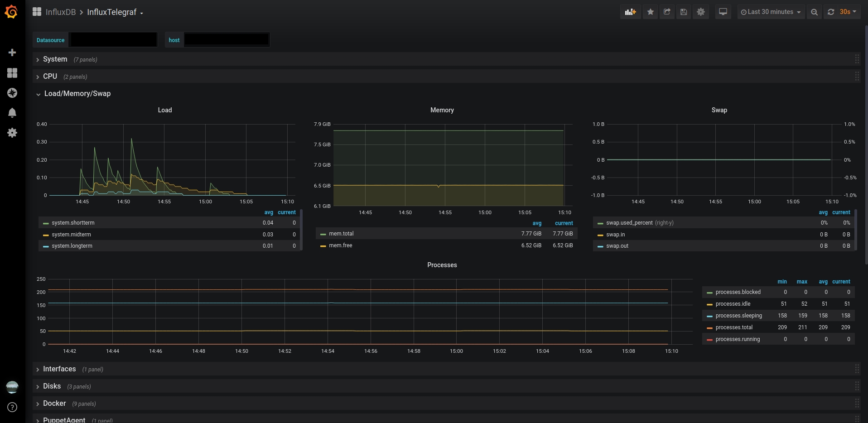Open Alerting bell in sidebar
868x423 pixels.
click(x=12, y=113)
